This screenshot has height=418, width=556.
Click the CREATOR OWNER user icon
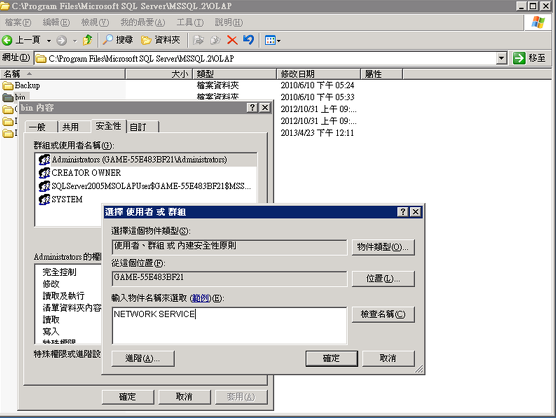(x=44, y=173)
